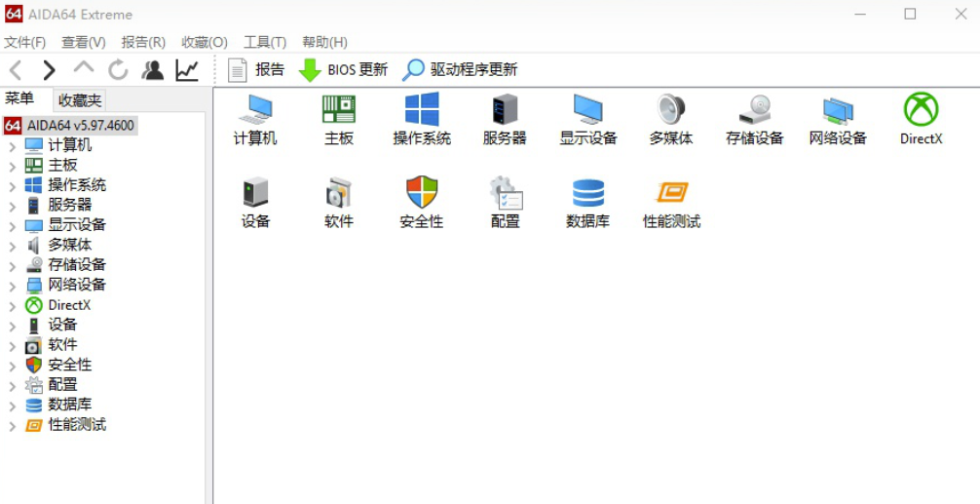Screen dimensions: 980x504
Task: Click the 驱动程序更新 toolbar button
Action: coord(460,69)
